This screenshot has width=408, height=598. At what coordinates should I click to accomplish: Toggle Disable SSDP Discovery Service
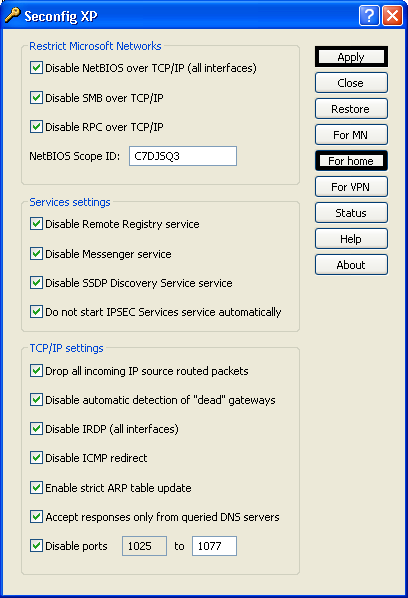click(36, 283)
